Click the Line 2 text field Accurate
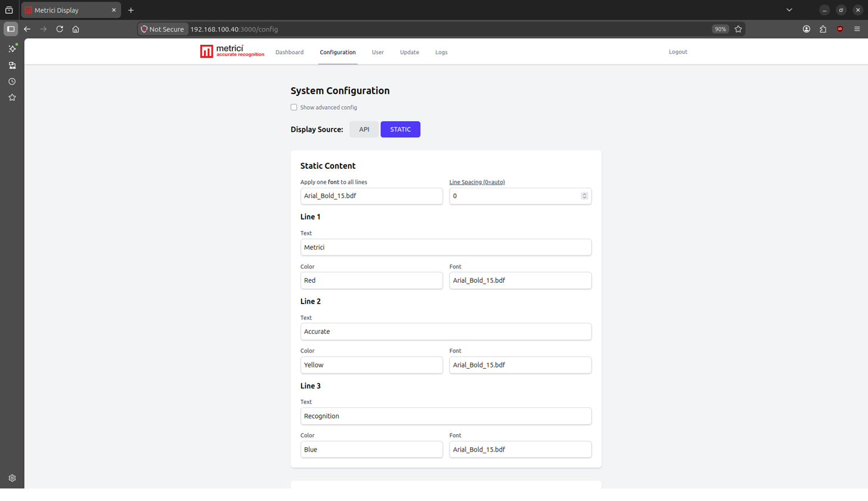868x501 pixels. point(446,332)
